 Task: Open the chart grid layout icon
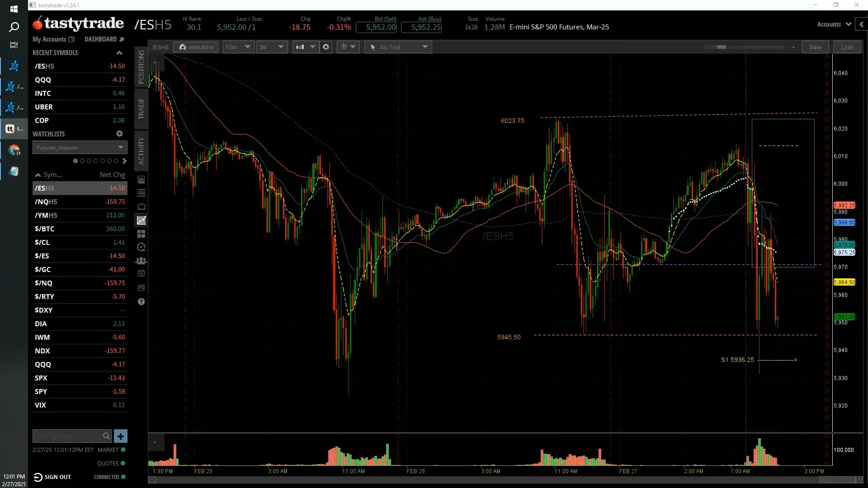[x=141, y=234]
